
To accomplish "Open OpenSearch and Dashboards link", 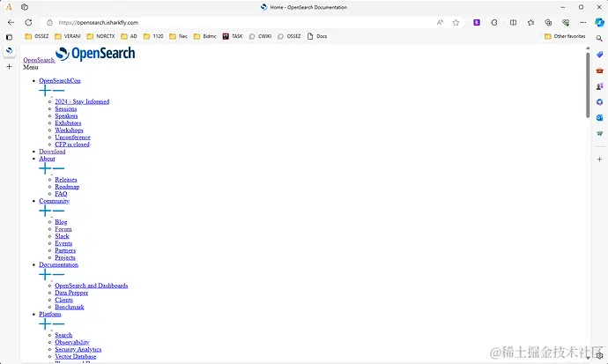I will pos(92,286).
